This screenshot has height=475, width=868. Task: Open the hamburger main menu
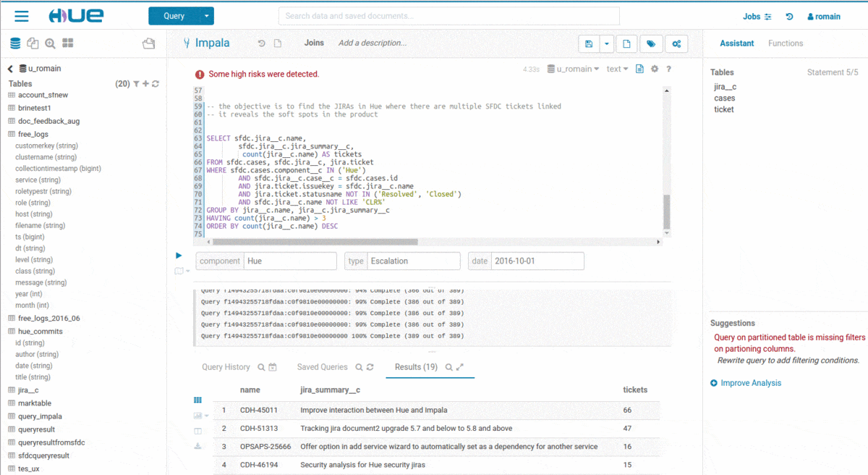pos(22,16)
